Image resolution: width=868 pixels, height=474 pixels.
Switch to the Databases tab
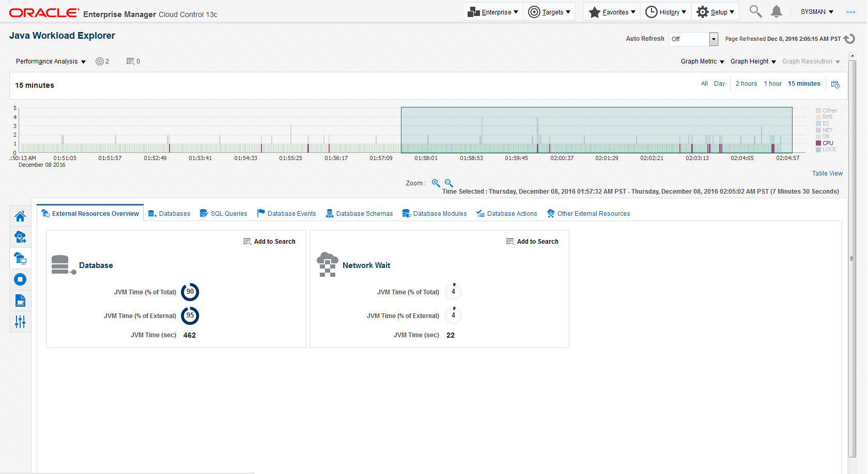click(x=169, y=214)
